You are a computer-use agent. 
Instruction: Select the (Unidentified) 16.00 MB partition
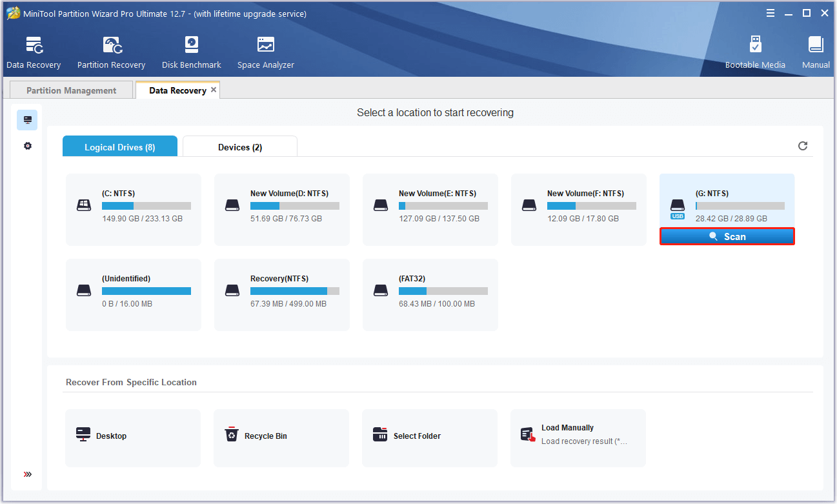point(134,295)
